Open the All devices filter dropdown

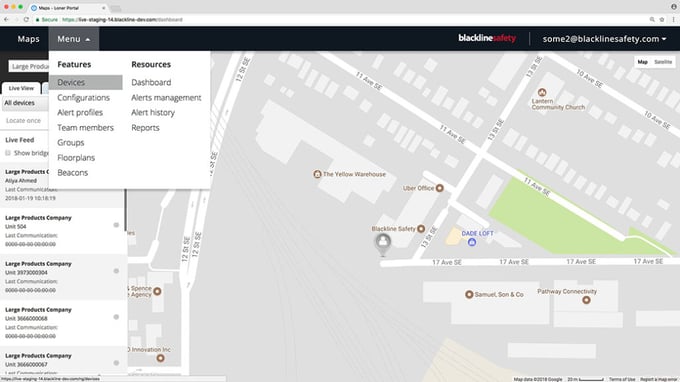(25, 103)
